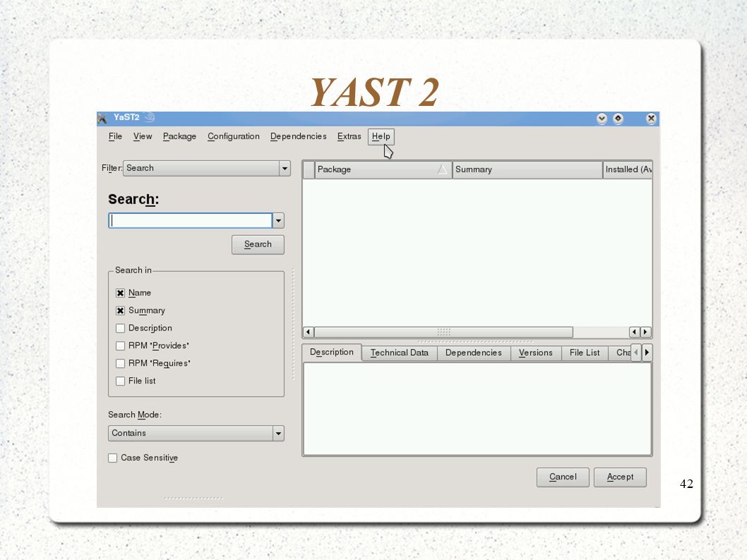Click the Installed column header
Screen dimensions: 747x560
628,169
